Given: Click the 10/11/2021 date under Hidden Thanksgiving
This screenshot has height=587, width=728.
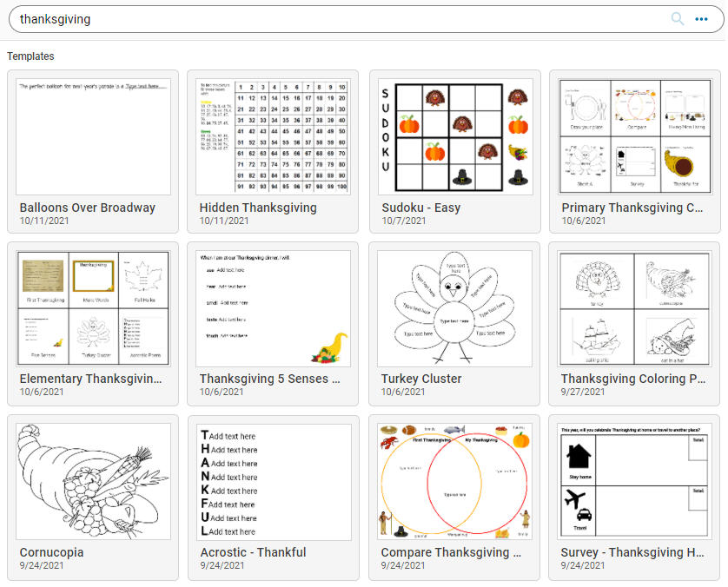Looking at the screenshot, I should (224, 221).
